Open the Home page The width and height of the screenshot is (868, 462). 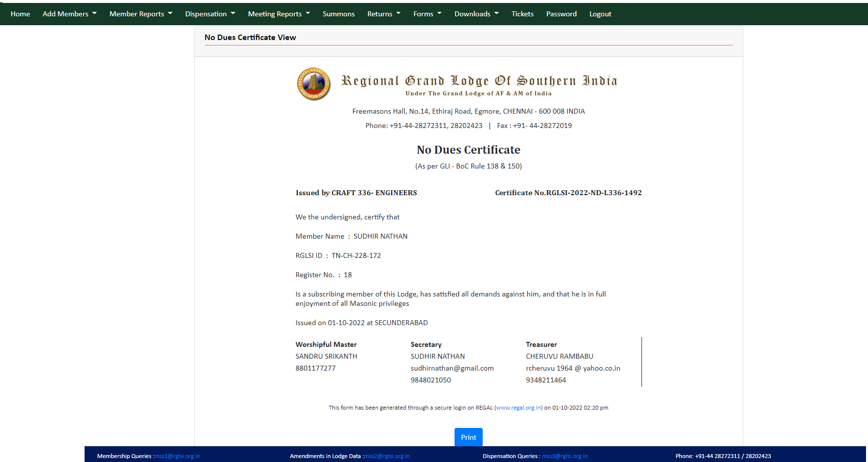coord(20,14)
